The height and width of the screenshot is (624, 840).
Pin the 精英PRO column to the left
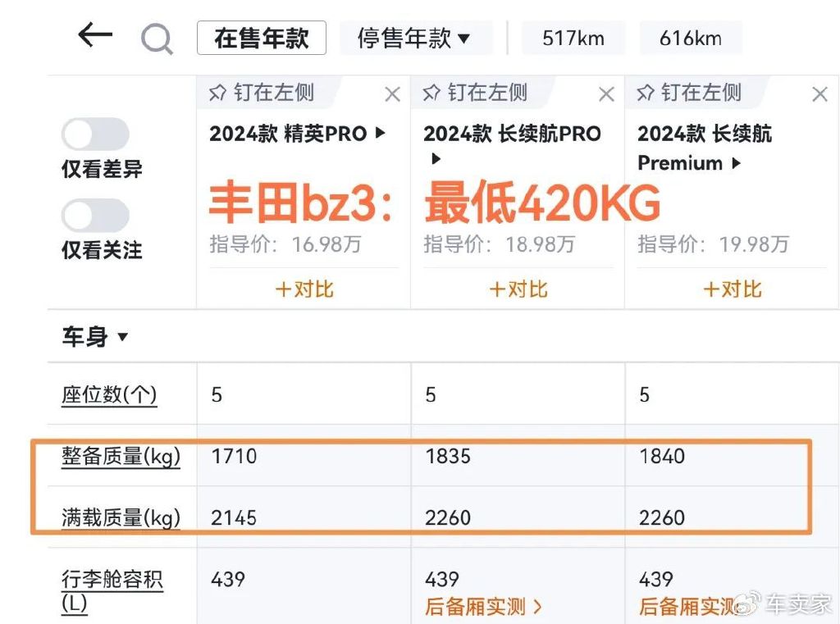click(262, 93)
